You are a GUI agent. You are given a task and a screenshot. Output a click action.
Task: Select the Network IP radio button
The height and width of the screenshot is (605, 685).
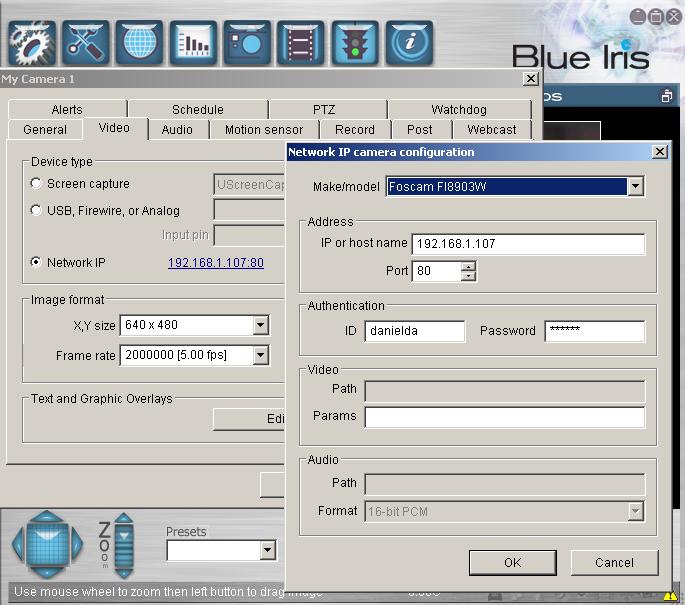pyautogui.click(x=36, y=262)
